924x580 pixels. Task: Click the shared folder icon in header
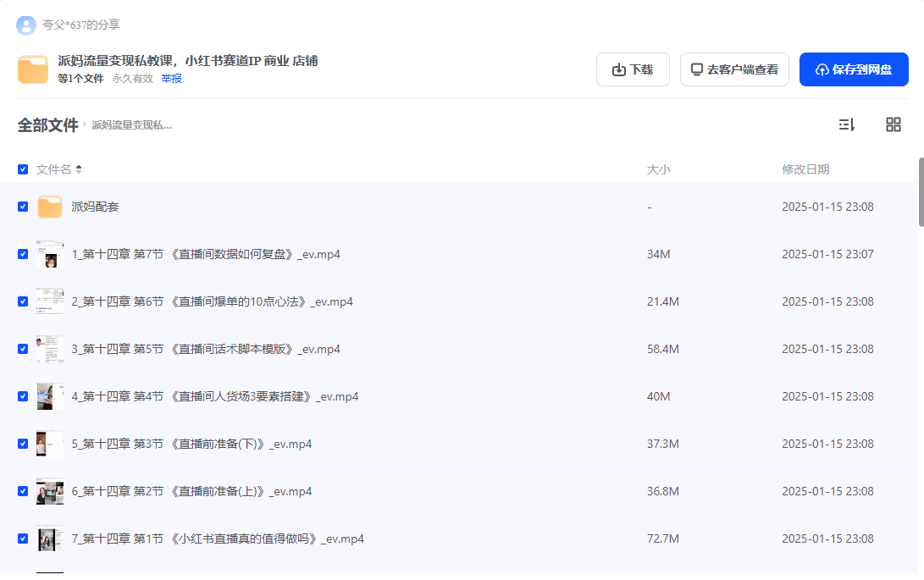point(33,69)
